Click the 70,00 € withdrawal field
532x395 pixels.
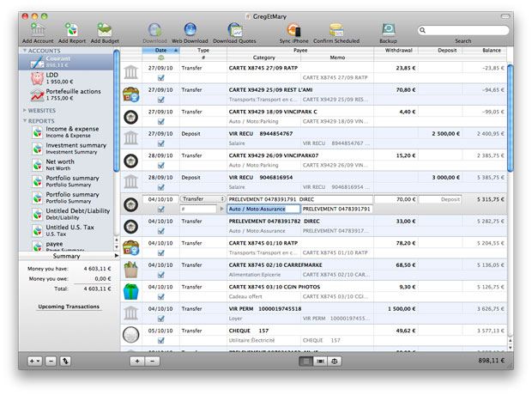tap(396, 199)
